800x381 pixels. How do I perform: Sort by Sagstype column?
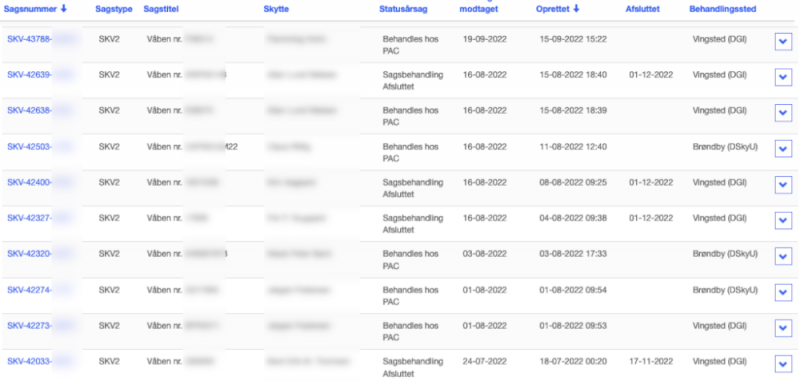point(114,9)
